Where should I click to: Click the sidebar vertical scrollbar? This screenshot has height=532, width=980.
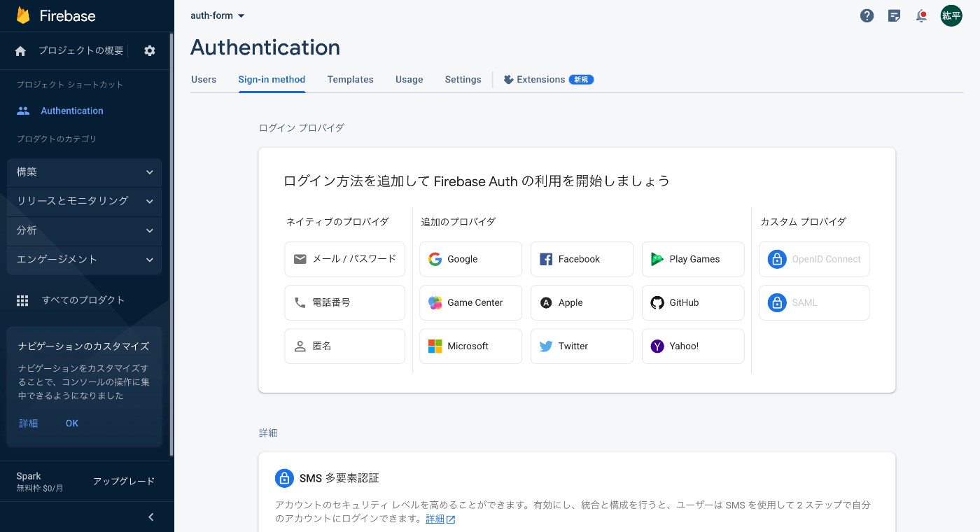(x=171, y=245)
